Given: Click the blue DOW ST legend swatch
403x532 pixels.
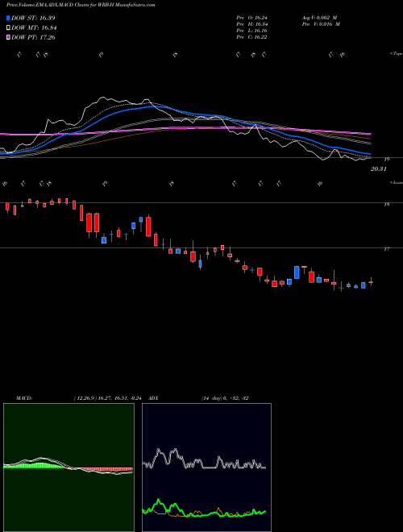Looking at the screenshot, I should click(x=8, y=18).
